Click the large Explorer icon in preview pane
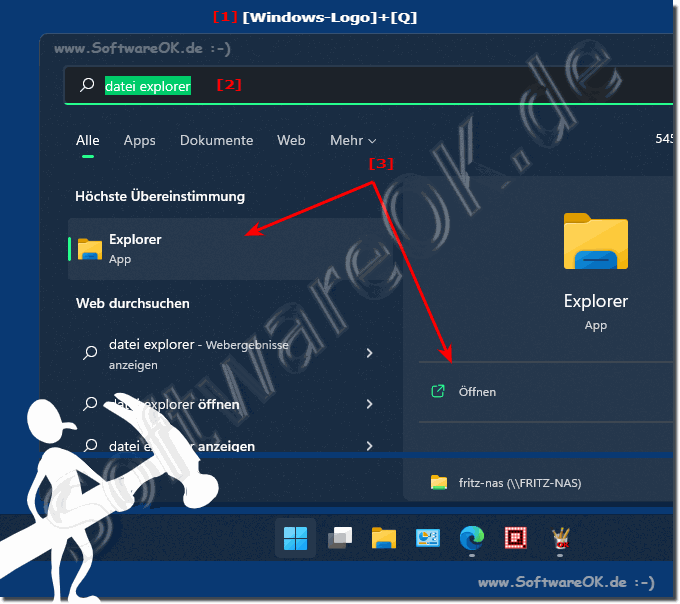The height and width of the screenshot is (604, 680). pos(595,241)
